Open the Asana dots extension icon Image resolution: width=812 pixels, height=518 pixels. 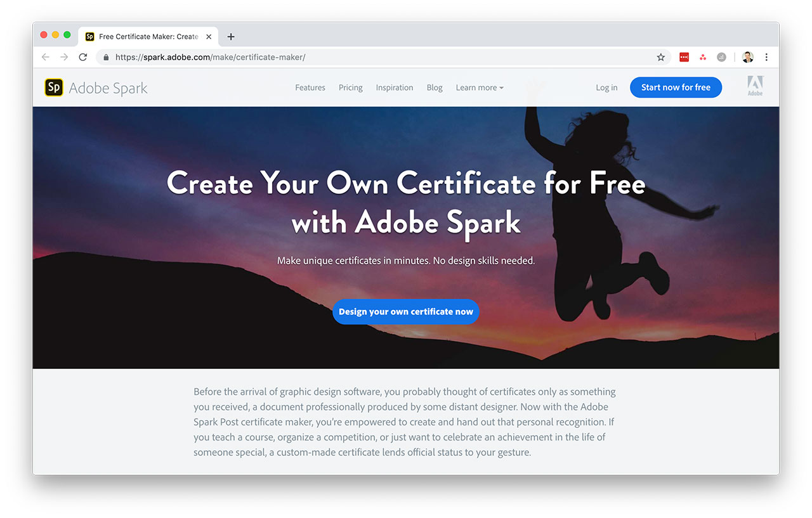click(x=703, y=57)
